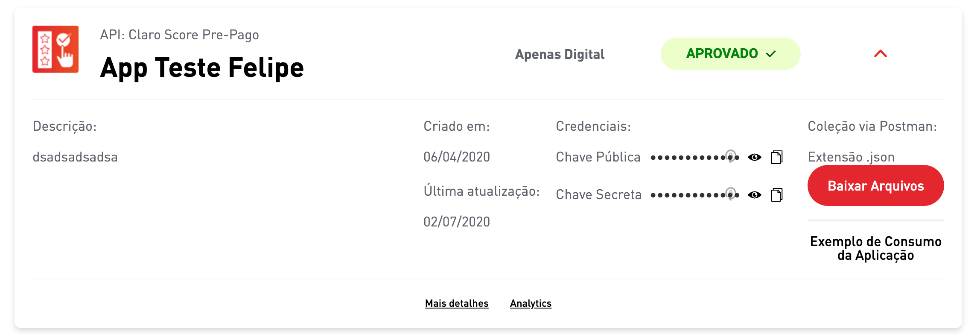The height and width of the screenshot is (335, 980).
Task: Reveal the Chave Secreta value
Action: 754,195
